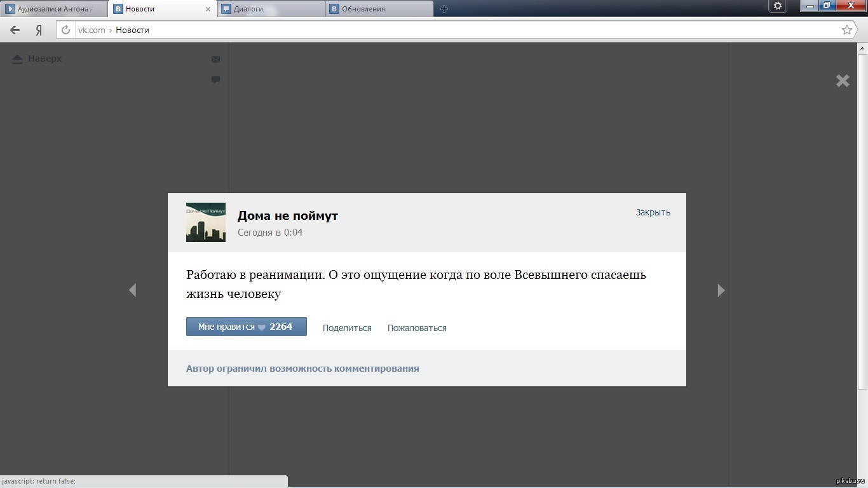Click the envelope messages icon in sidebar
Screen dimensions: 868x488
point(216,59)
